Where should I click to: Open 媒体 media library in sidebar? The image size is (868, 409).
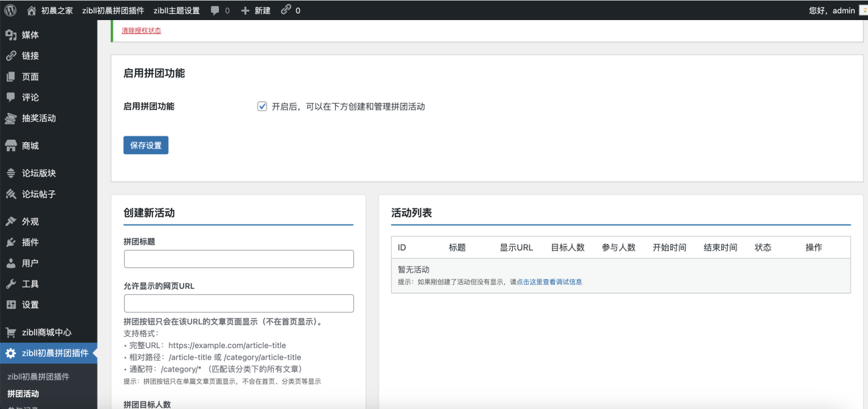pos(30,35)
